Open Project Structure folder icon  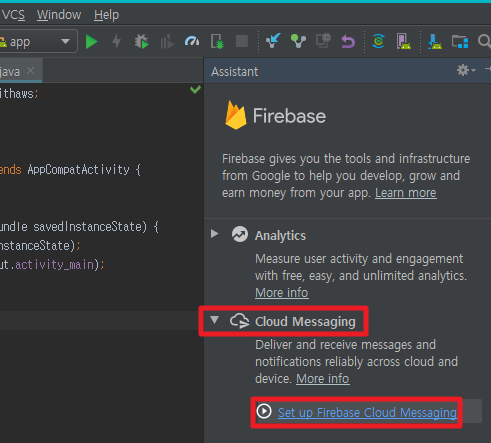coord(460,42)
